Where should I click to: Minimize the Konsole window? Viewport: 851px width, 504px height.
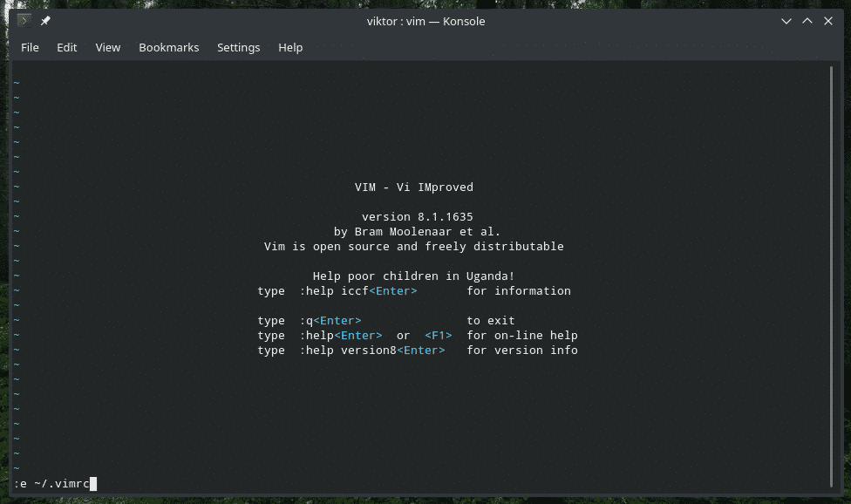783,21
